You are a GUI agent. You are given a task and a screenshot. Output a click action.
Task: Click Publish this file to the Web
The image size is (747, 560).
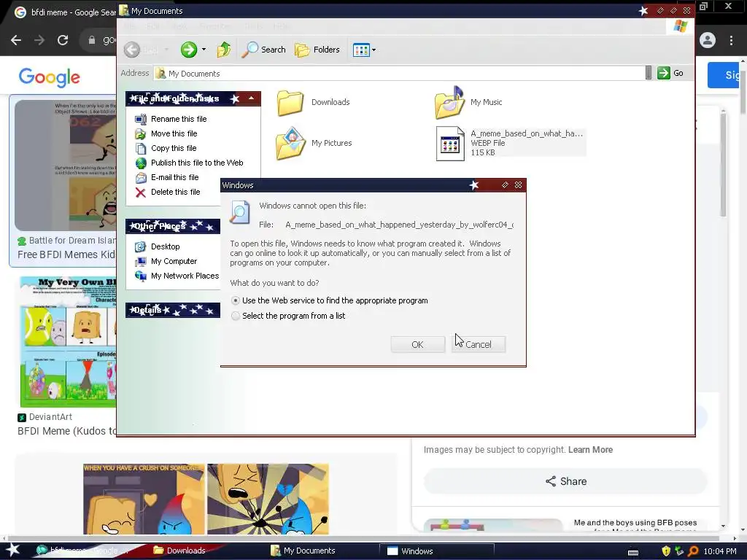197,163
